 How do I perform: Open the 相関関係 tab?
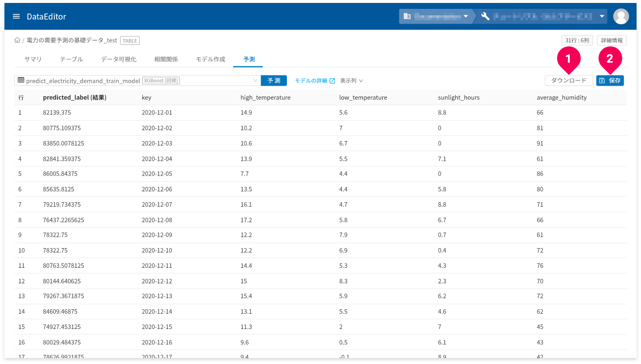point(166,59)
